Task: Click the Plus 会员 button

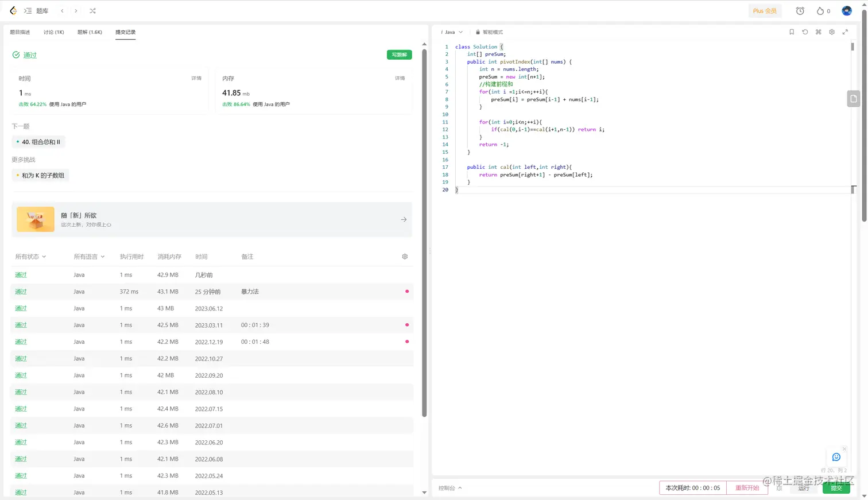Action: click(765, 11)
